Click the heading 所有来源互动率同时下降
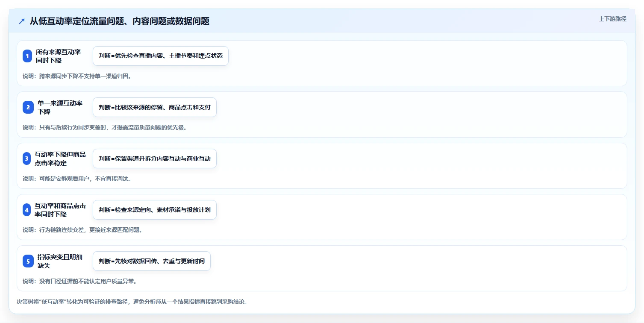644x323 pixels. click(x=58, y=56)
